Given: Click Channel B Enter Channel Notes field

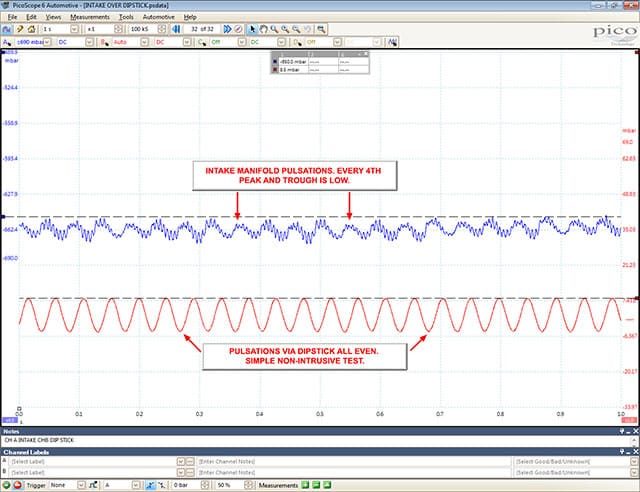Looking at the screenshot, I should click(x=353, y=472).
